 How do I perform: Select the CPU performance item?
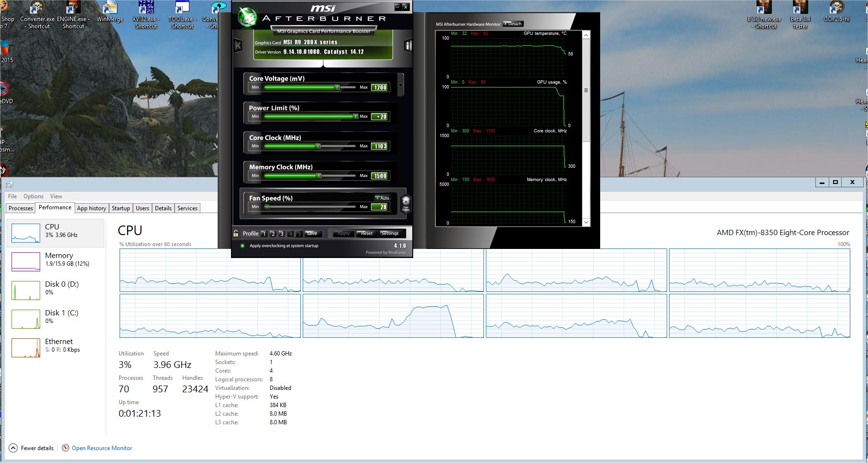[55, 233]
